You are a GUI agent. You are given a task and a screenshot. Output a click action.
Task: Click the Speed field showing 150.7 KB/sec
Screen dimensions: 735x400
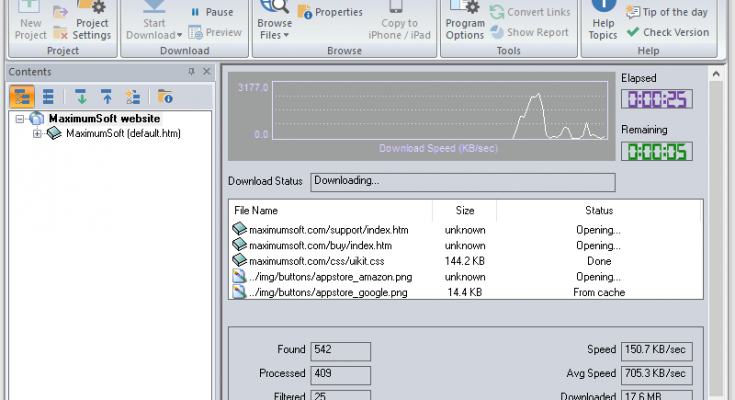pyautogui.click(x=656, y=351)
